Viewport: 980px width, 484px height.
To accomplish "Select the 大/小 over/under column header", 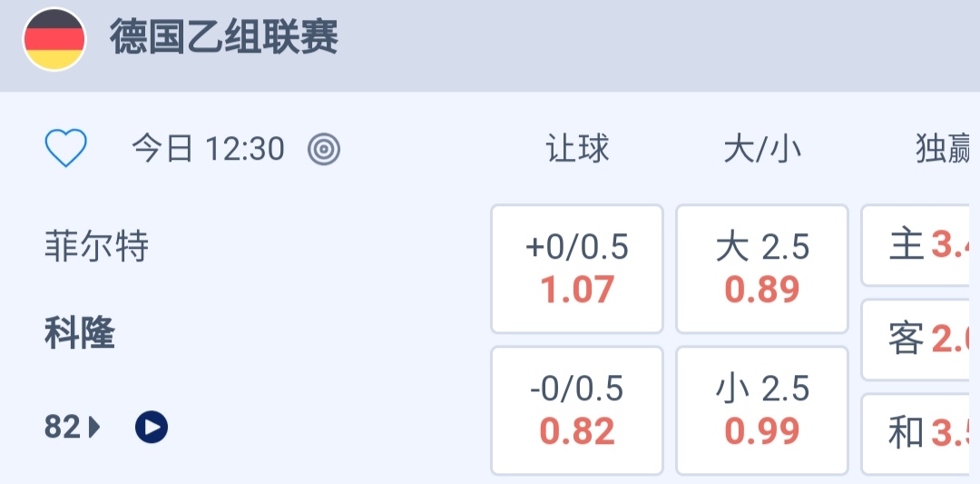I will coord(762,149).
